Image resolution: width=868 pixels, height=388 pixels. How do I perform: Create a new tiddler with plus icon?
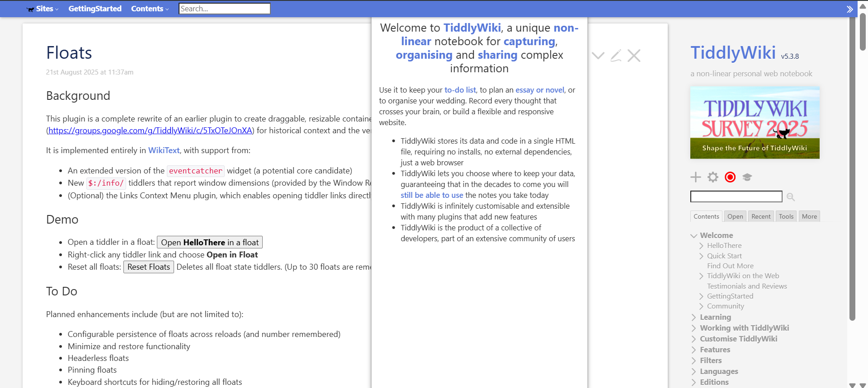pos(696,177)
